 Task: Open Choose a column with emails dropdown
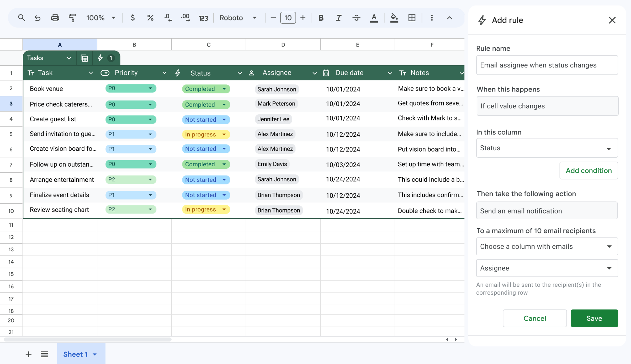click(547, 246)
